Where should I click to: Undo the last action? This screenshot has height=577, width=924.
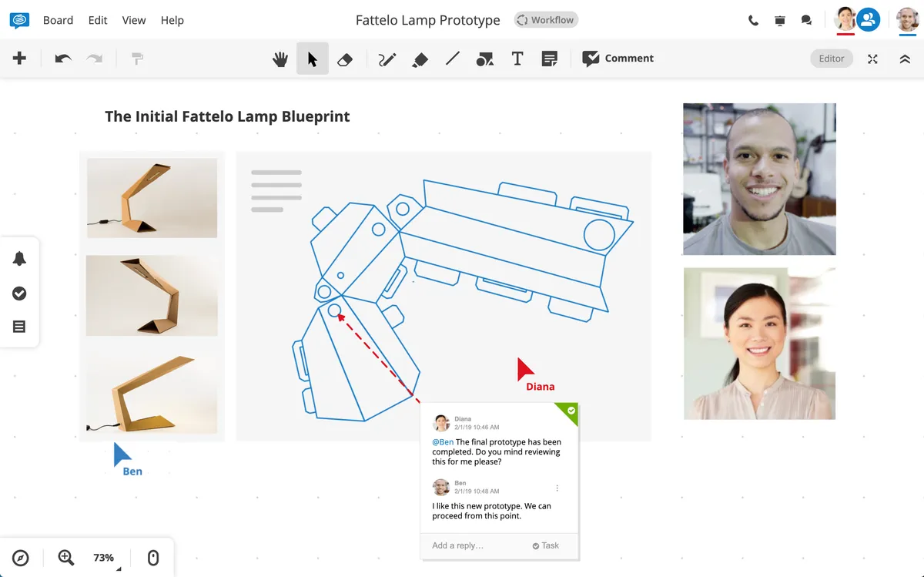(63, 59)
